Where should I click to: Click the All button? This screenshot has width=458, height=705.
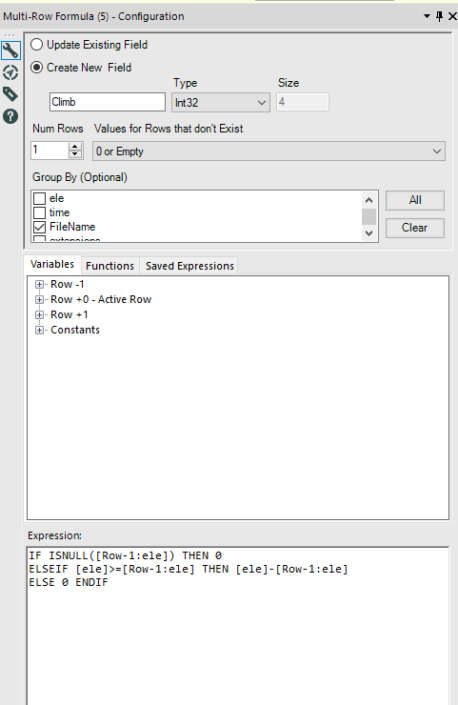coord(415,200)
